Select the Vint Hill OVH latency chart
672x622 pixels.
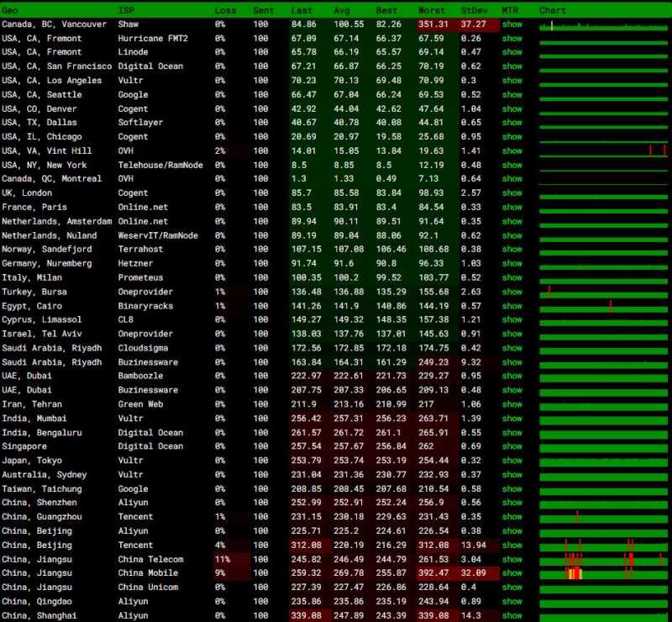[603, 151]
